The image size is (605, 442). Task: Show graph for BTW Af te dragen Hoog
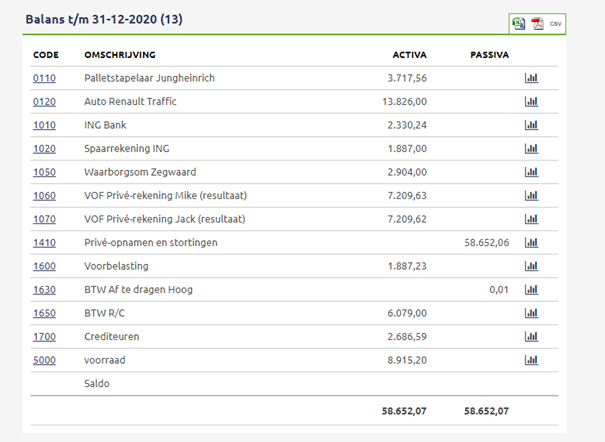pos(531,290)
